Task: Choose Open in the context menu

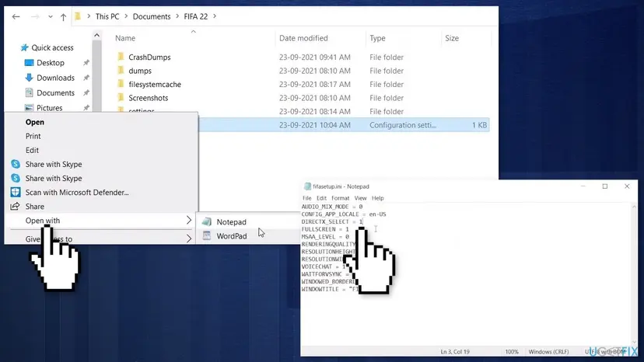Action: pos(34,122)
